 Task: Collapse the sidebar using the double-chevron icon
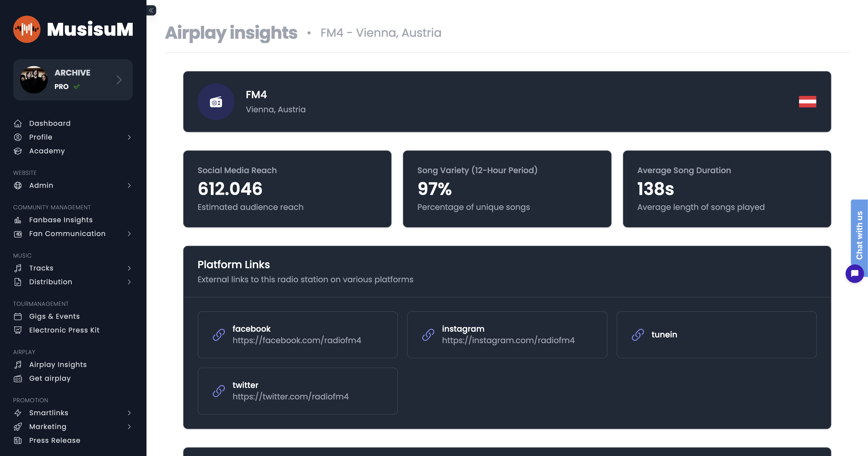[x=151, y=10]
